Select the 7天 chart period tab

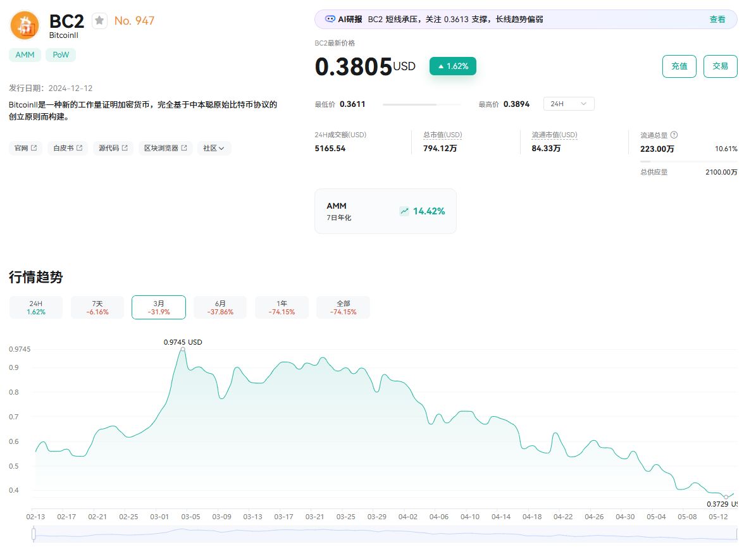point(97,307)
